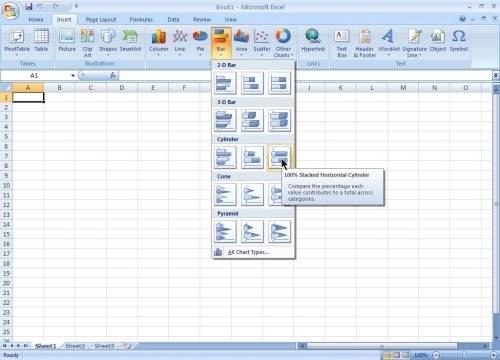
Task: Click the Name Box showing A1
Action: click(x=34, y=76)
